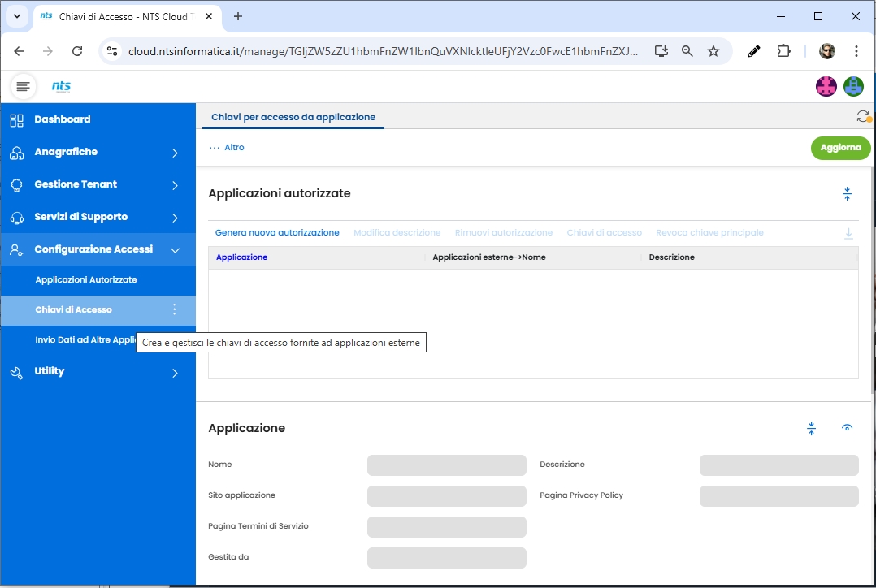Open the pink user avatar

point(826,87)
